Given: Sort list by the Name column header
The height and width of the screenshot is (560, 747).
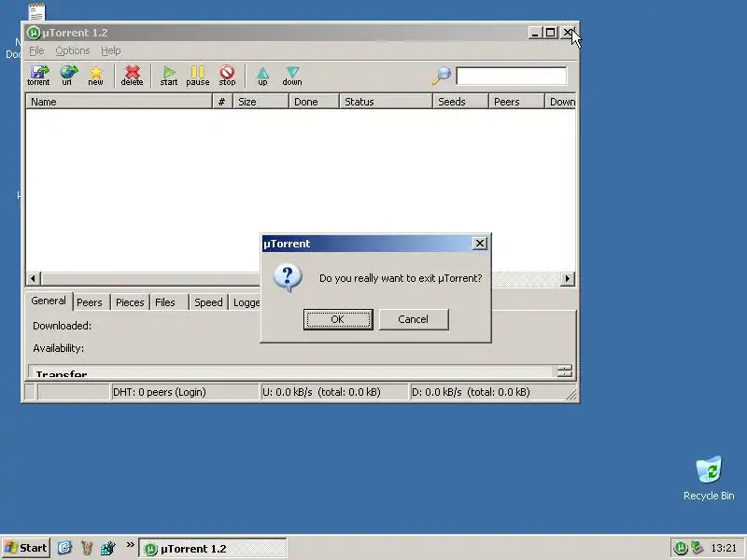Looking at the screenshot, I should pos(119,102).
